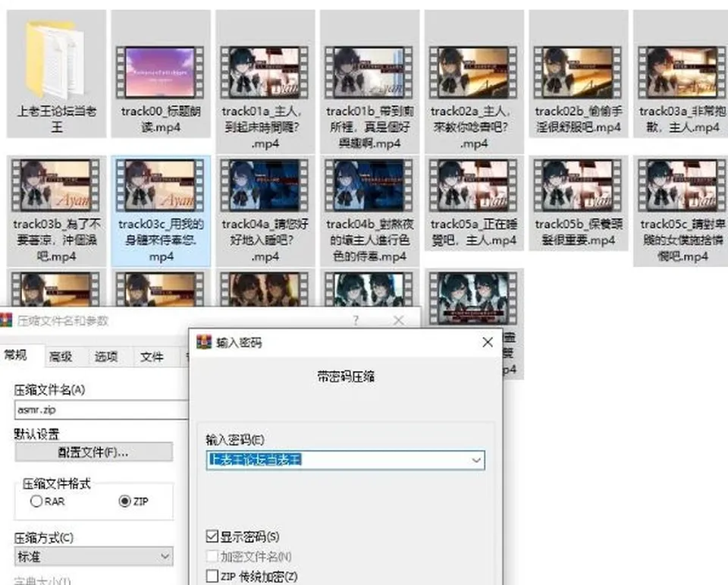Click track02b video file icon

578,72
